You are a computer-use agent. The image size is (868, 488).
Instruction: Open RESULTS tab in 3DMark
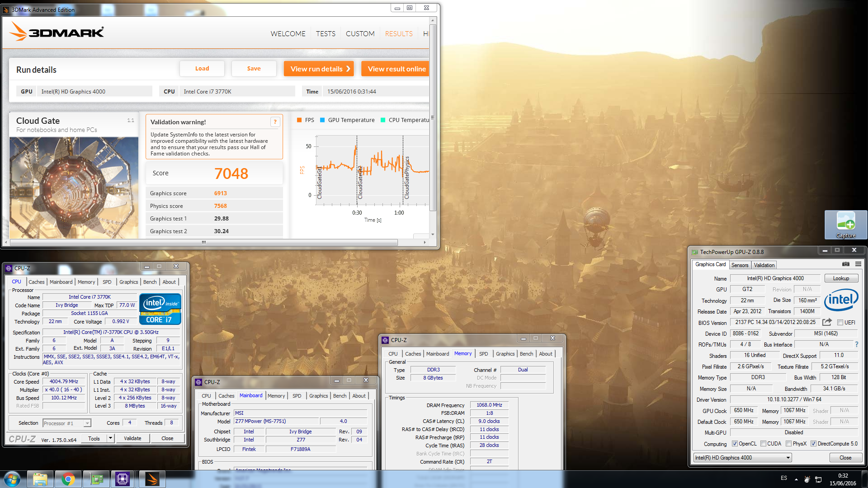399,34
